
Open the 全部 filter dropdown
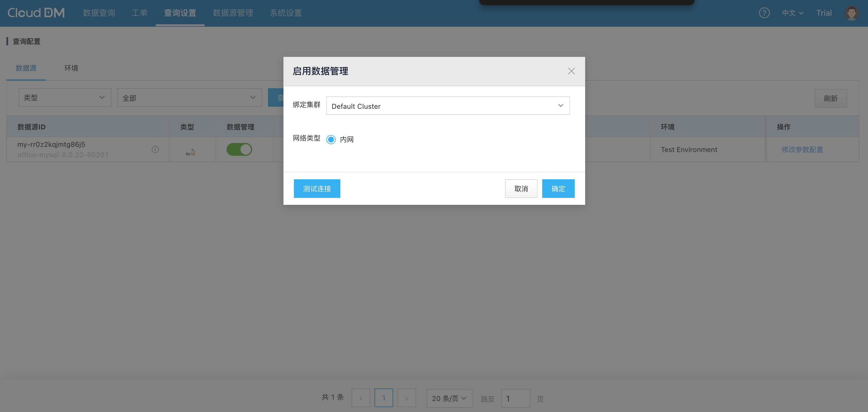pos(189,98)
